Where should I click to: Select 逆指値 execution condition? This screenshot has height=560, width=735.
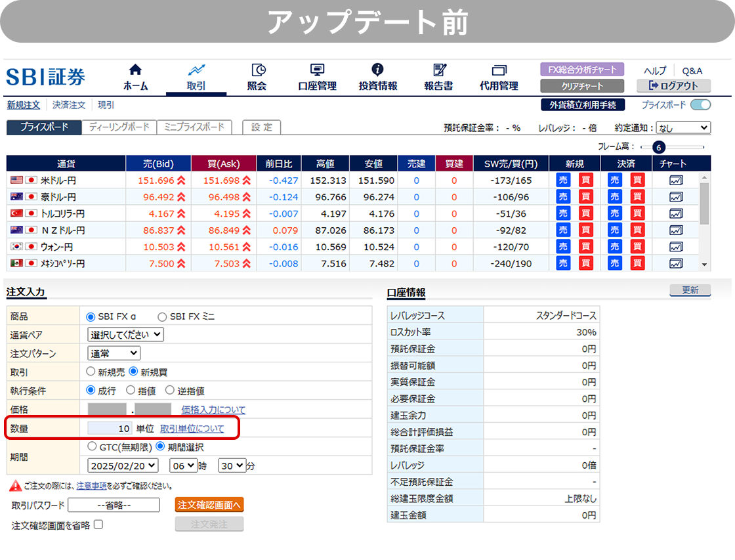click(170, 390)
